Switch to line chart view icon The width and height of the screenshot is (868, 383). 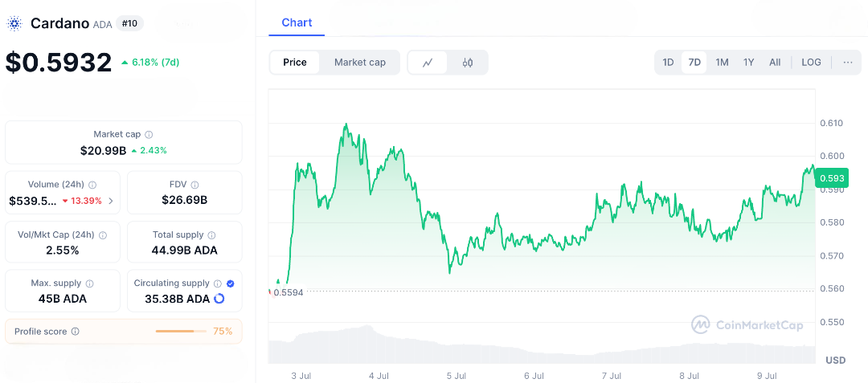428,63
